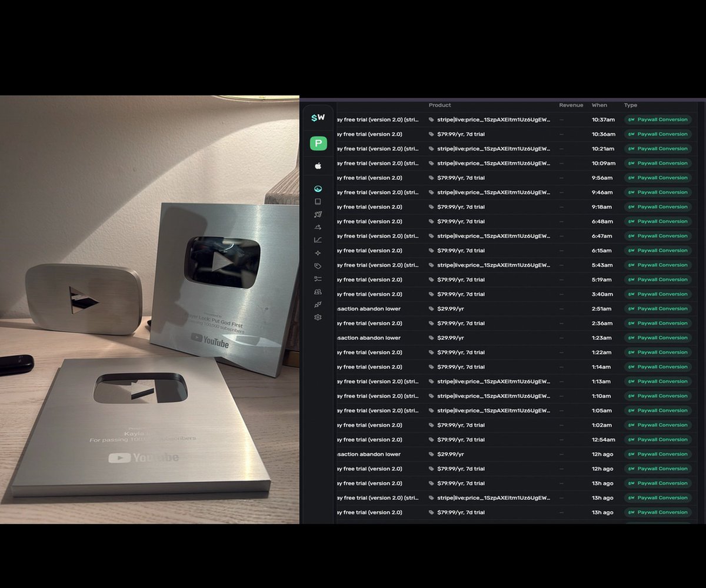Sort by the When column header
This screenshot has width=706, height=588.
599,105
